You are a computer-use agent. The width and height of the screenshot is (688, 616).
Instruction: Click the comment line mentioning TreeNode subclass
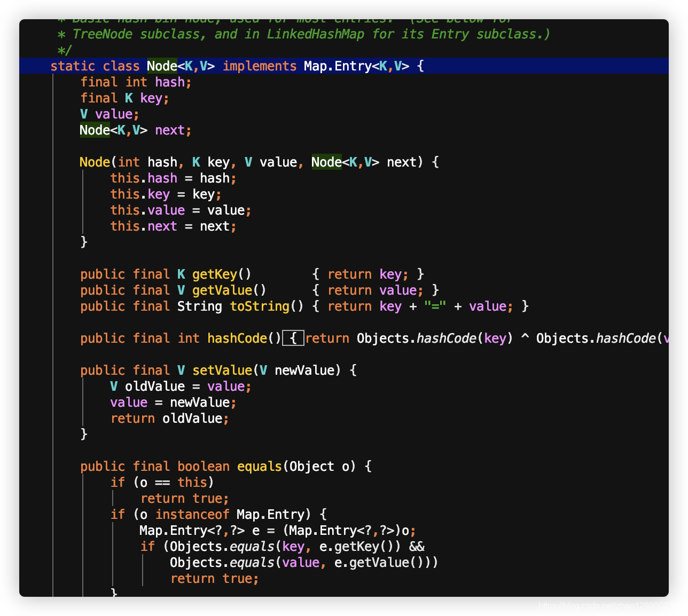pos(303,34)
